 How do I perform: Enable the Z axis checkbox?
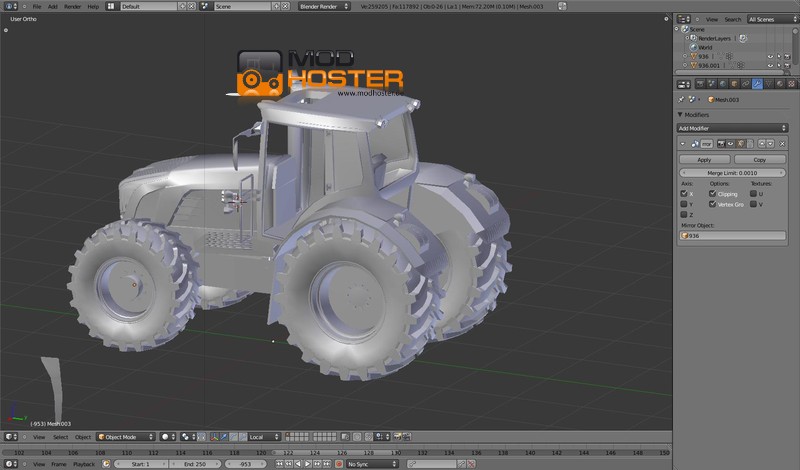[684, 214]
